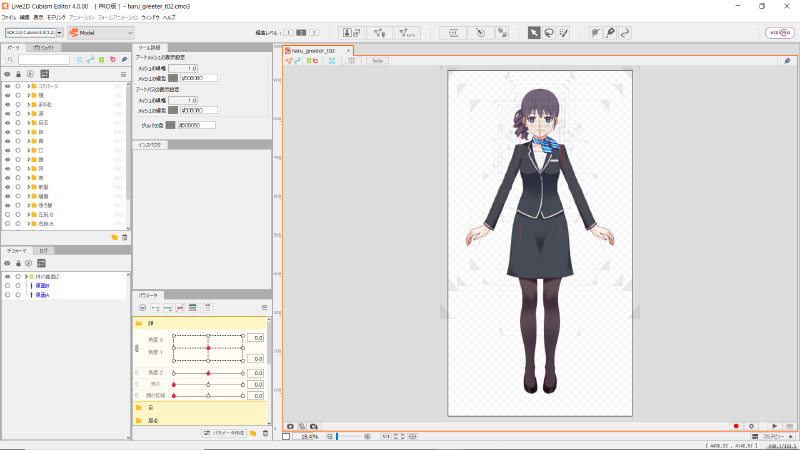This screenshot has height=450, width=800.
Task: Switch to the プロジェクト tab
Action: pos(44,47)
